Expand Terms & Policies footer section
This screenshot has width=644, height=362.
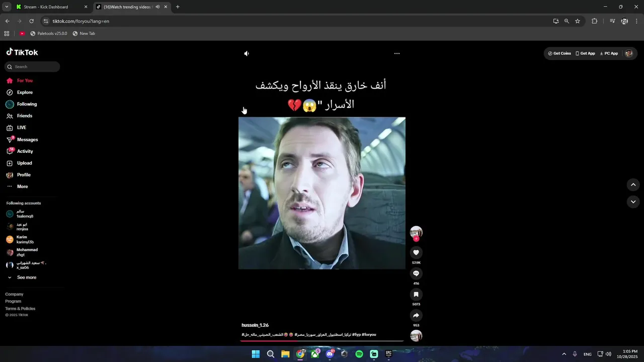point(20,309)
